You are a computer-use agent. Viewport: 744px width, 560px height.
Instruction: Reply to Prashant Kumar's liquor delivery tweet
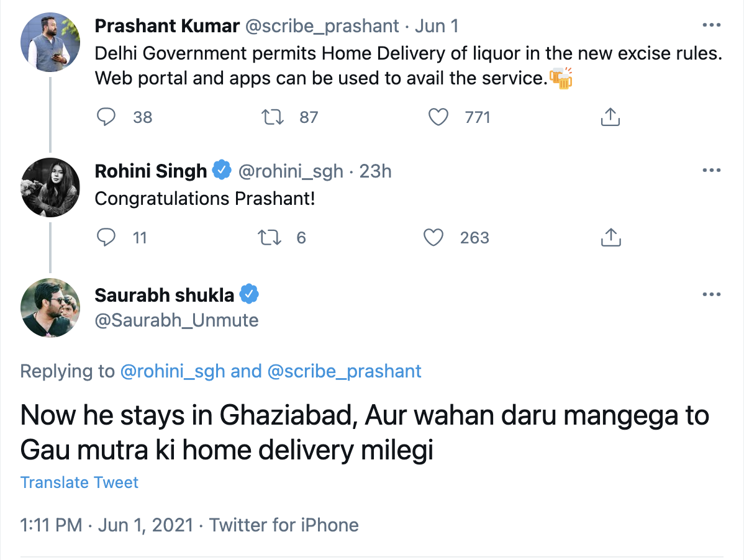[107, 117]
